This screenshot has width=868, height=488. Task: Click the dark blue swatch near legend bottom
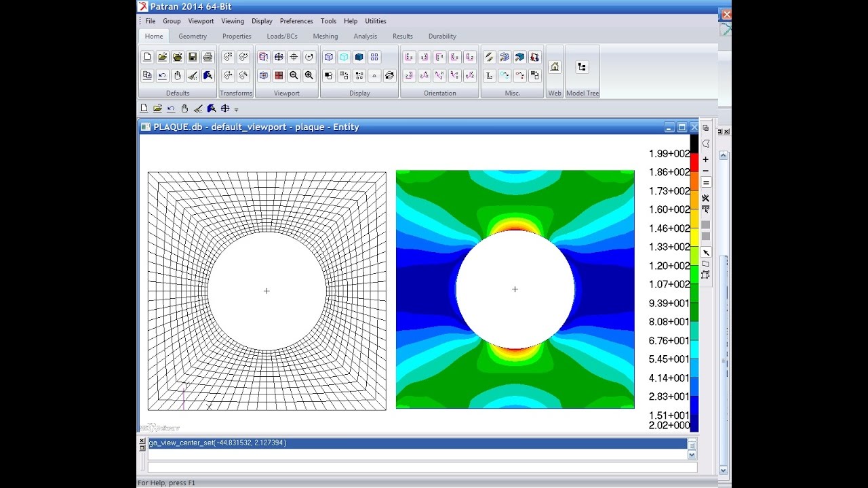tap(694, 423)
